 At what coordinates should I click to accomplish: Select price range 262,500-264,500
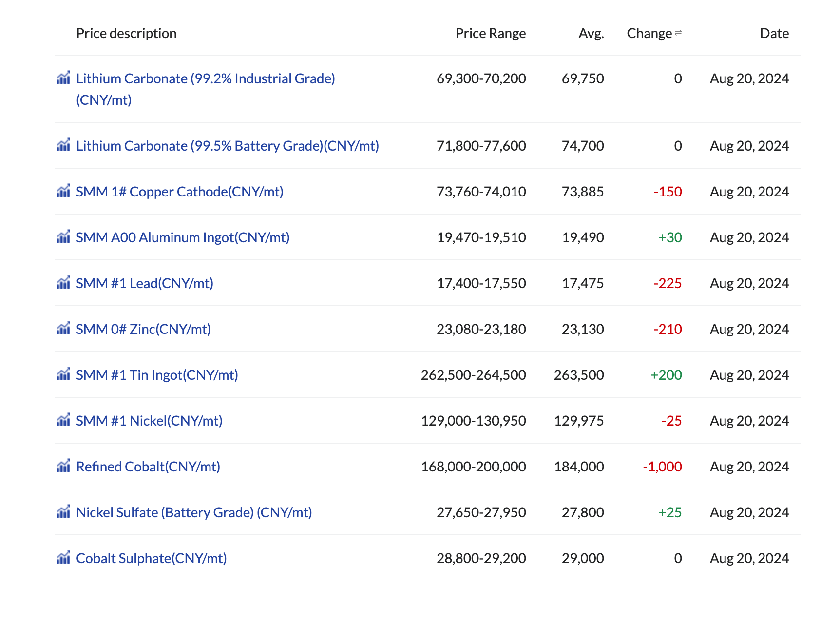coord(474,375)
